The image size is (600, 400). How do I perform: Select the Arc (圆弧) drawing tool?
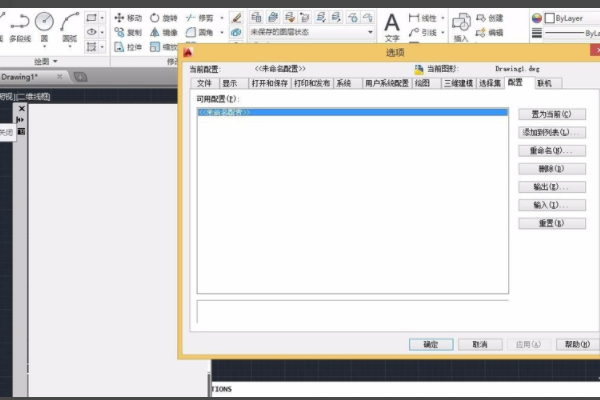pyautogui.click(x=70, y=27)
